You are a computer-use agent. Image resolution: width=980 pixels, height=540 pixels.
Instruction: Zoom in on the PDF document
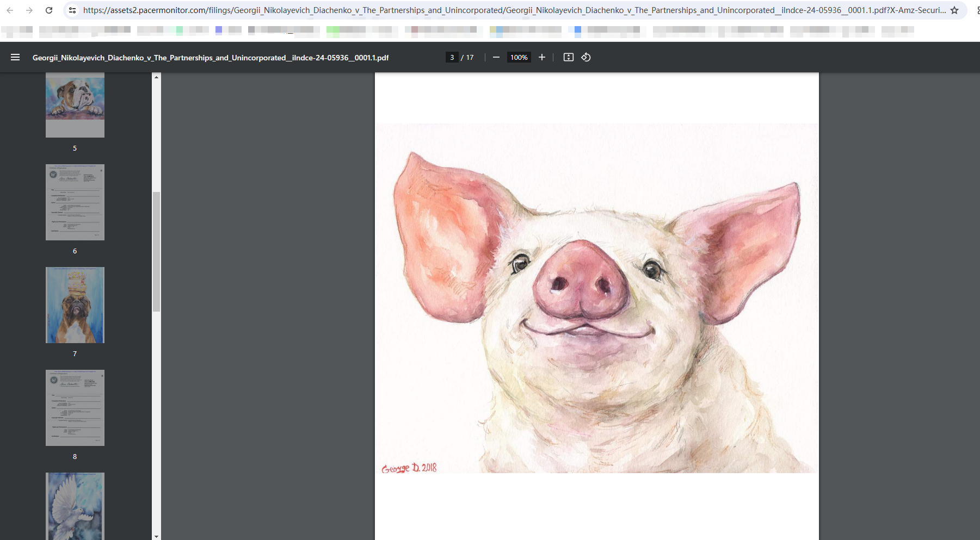tap(542, 57)
